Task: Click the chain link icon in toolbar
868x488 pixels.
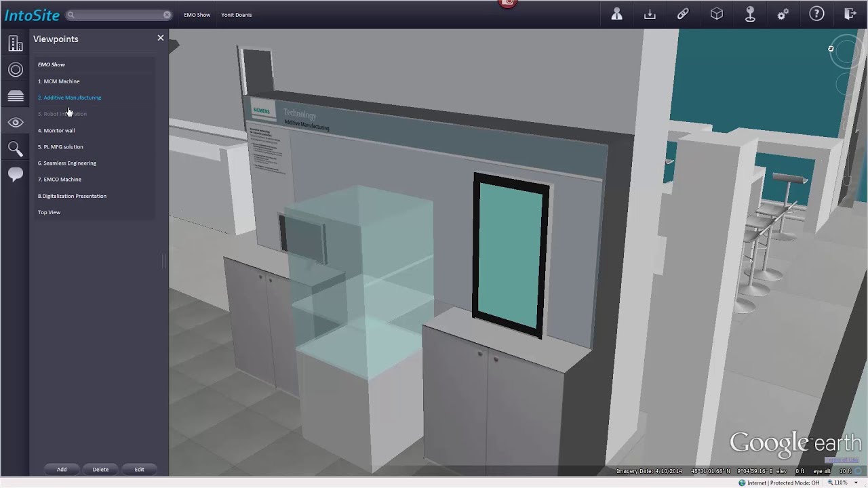Action: [683, 14]
